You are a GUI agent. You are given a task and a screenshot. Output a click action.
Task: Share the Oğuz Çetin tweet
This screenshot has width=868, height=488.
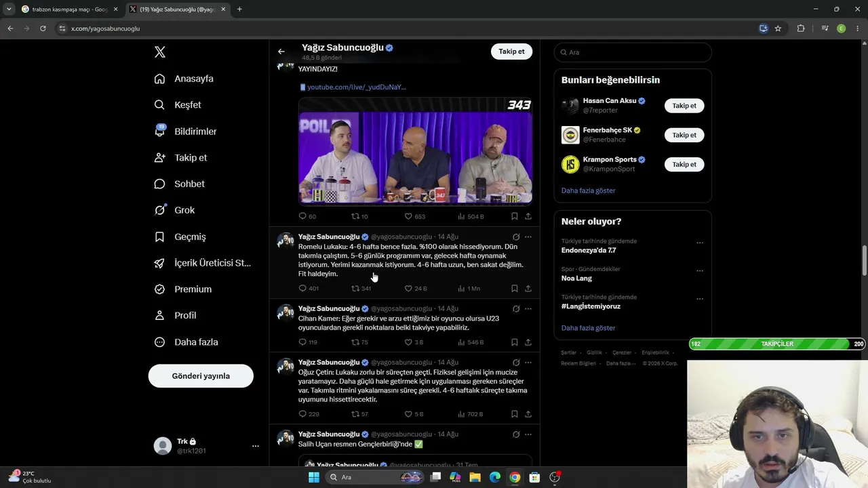[x=528, y=414]
